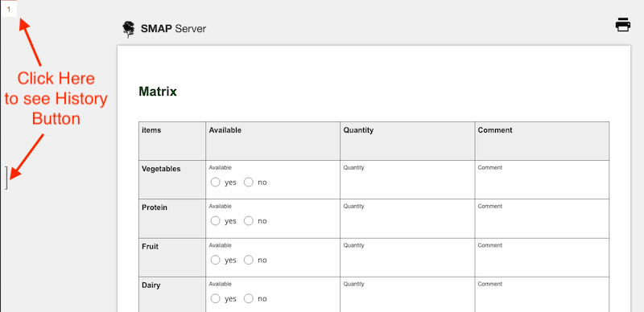The width and height of the screenshot is (644, 312).
Task: Click the Matrix form title
Action: click(x=158, y=92)
